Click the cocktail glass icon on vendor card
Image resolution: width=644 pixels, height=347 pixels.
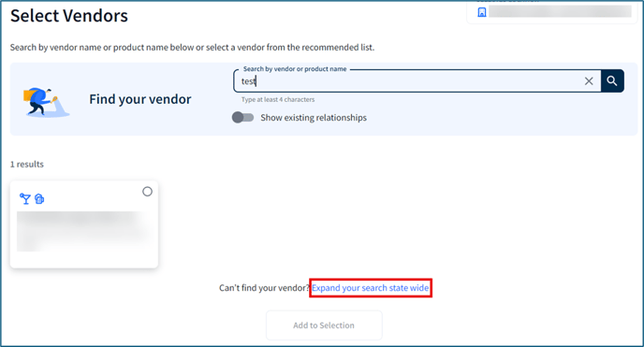tap(25, 199)
